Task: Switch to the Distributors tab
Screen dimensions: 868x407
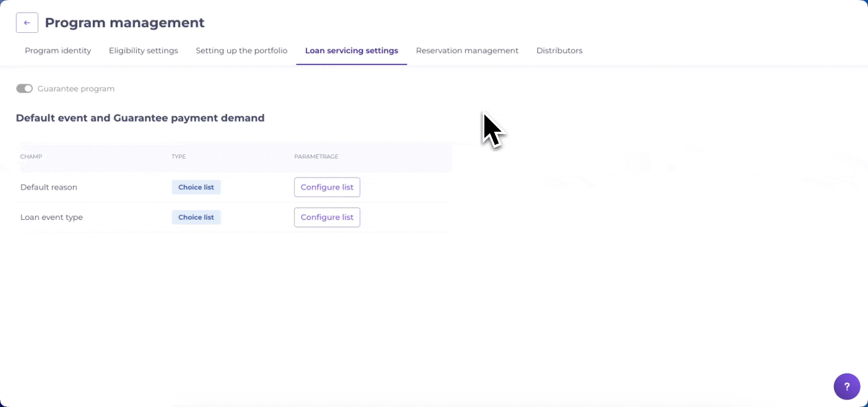Action: tap(559, 51)
